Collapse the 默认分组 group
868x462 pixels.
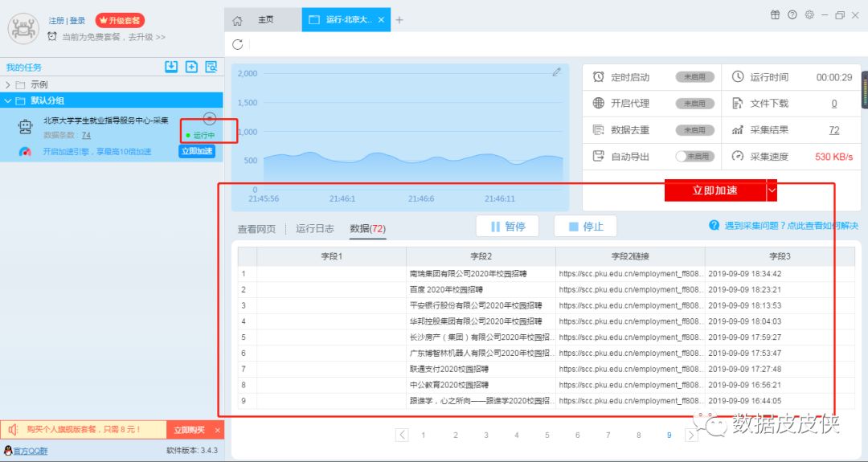[x=8, y=100]
